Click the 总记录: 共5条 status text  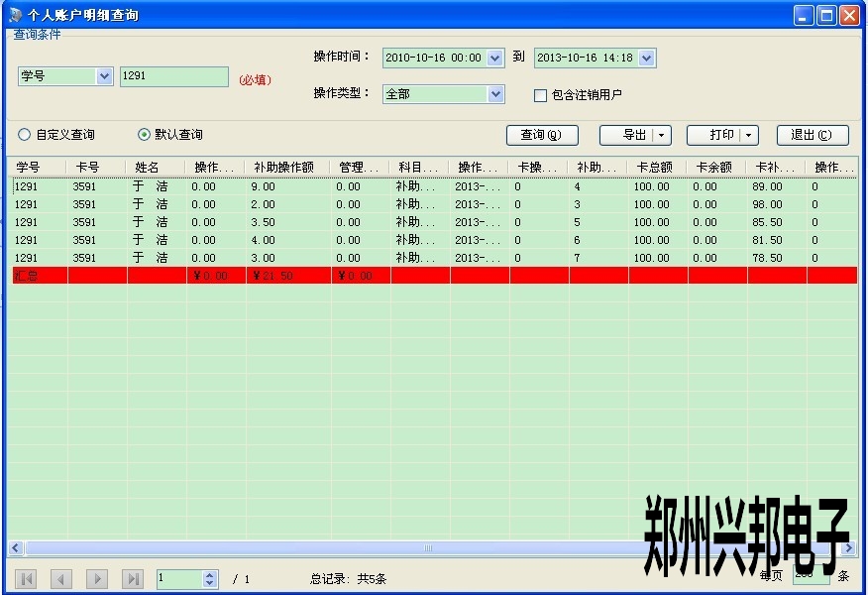pyautogui.click(x=348, y=579)
